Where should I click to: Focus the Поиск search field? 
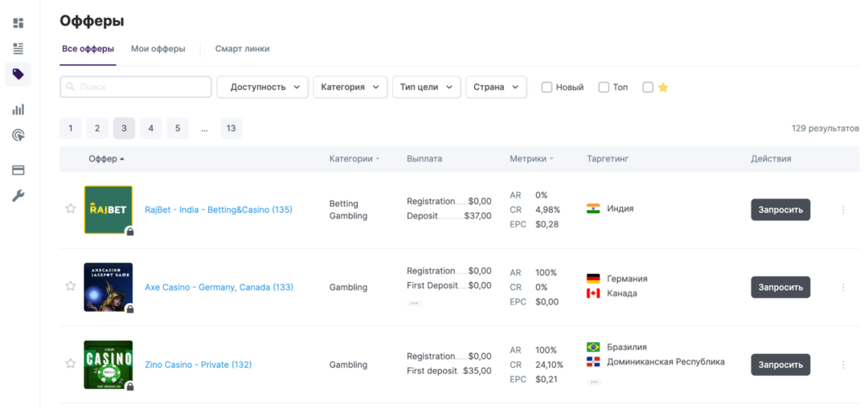[136, 87]
